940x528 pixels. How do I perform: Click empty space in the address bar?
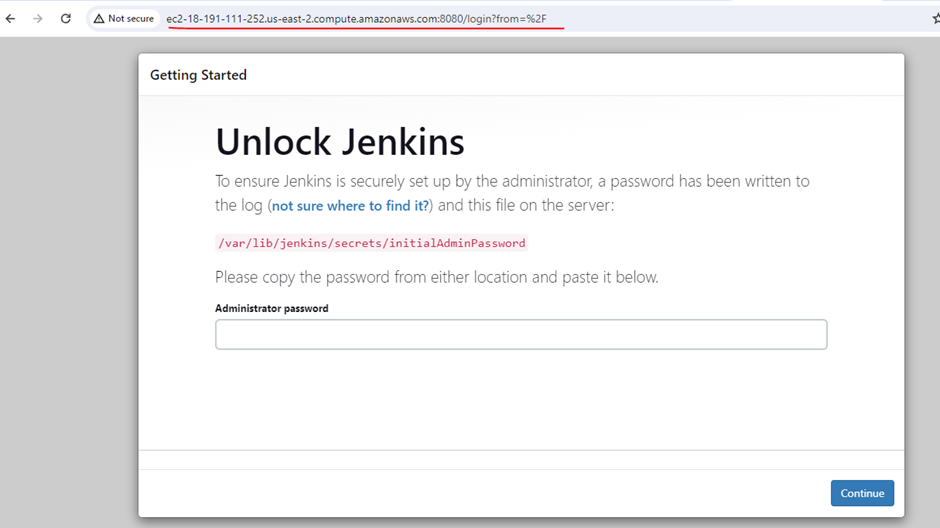pyautogui.click(x=740, y=18)
